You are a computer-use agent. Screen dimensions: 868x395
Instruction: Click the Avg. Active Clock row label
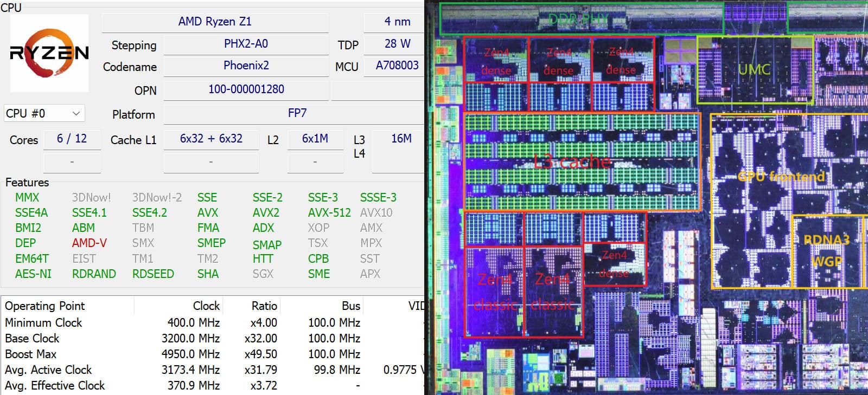(x=48, y=370)
